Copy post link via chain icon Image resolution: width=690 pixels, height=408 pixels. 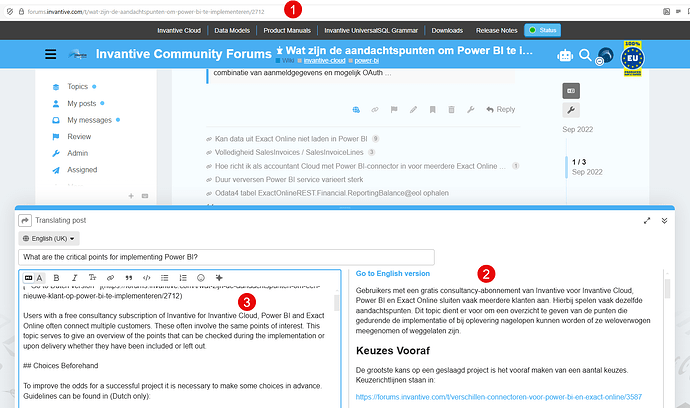pos(374,110)
